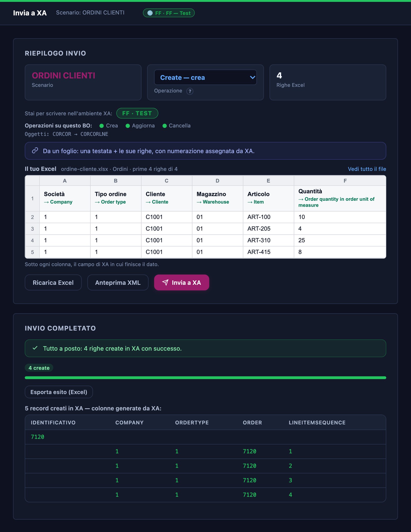Screen dimensions: 411x532
Task: Click the Aggiorna operation indicator
Action: [x=140, y=126]
